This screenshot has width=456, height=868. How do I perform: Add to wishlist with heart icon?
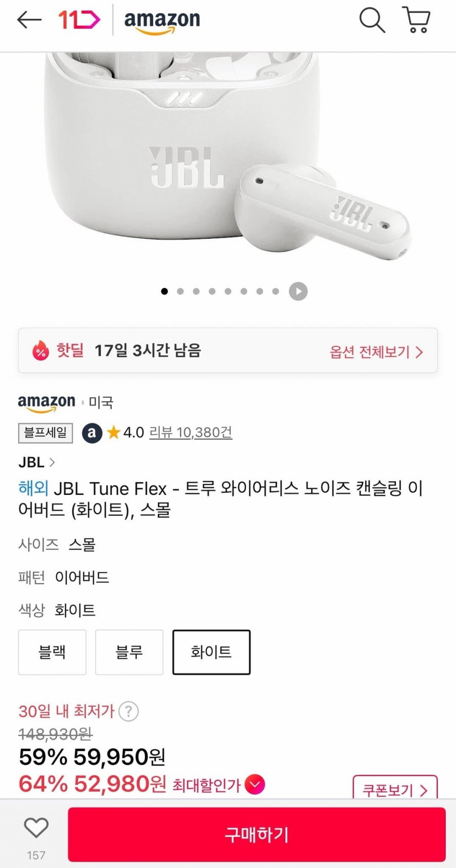tap(36, 828)
